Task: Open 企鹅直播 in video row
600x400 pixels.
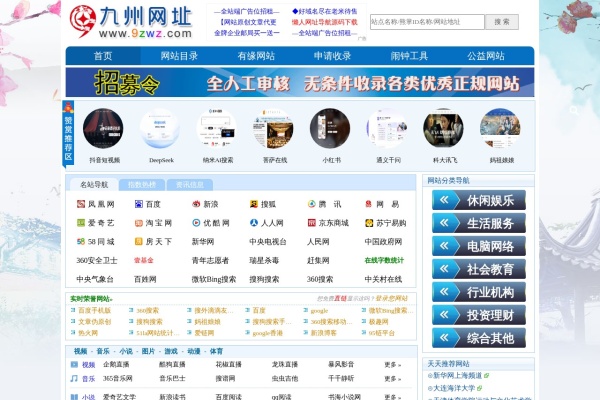Action: pos(116,364)
